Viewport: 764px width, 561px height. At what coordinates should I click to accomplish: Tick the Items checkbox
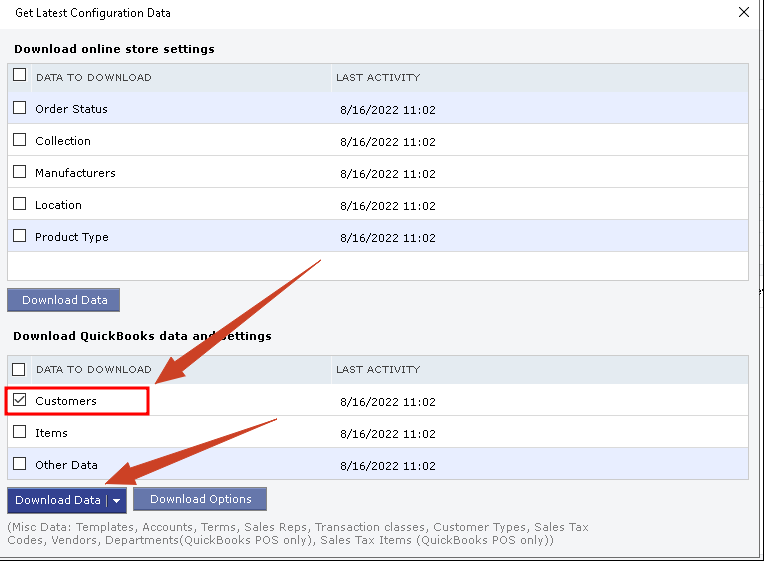point(19,431)
